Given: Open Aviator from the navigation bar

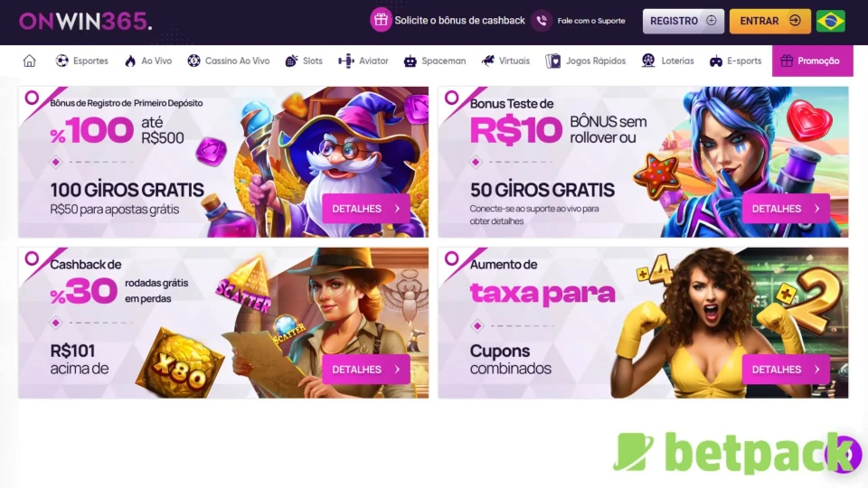Looking at the screenshot, I should tap(363, 61).
